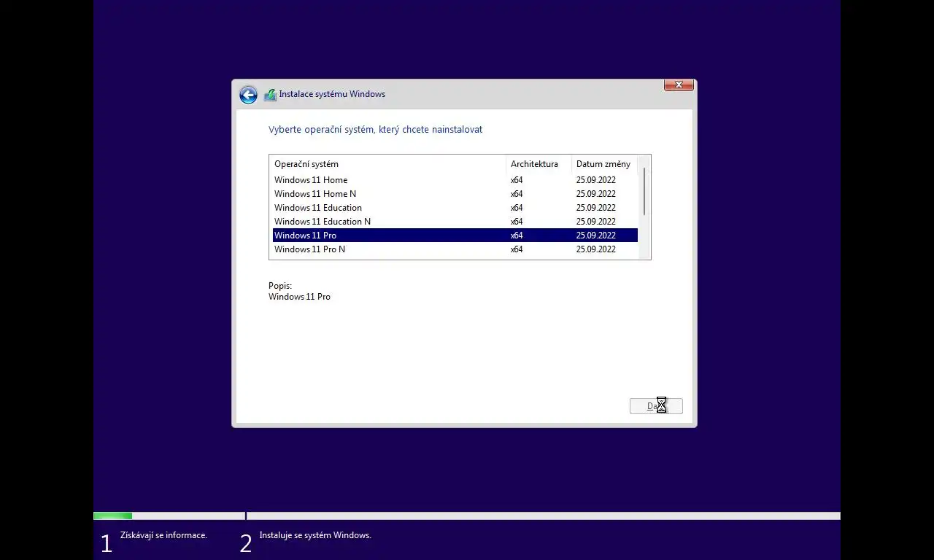934x560 pixels.
Task: Click the OS list vertical scrollbar thumb
Action: pos(644,191)
